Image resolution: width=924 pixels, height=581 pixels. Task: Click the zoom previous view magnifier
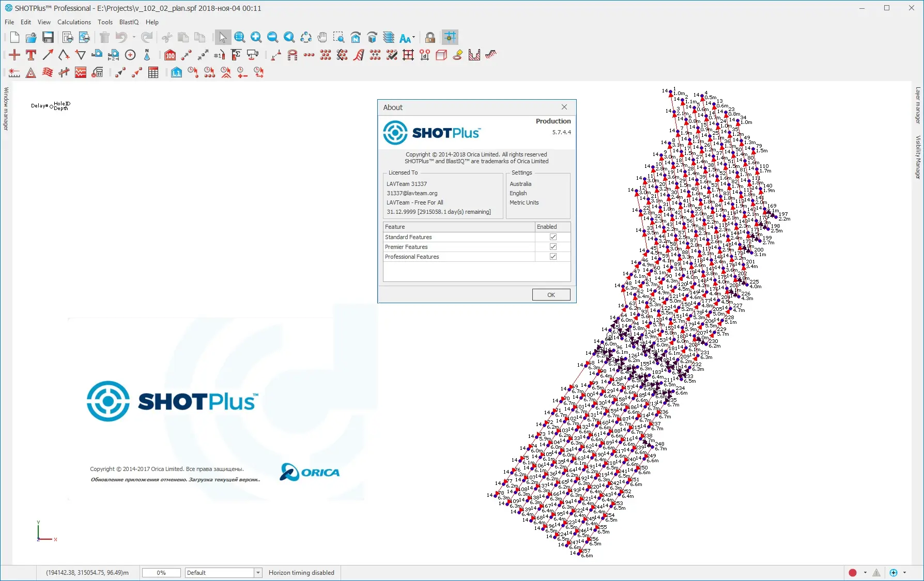pyautogui.click(x=289, y=37)
